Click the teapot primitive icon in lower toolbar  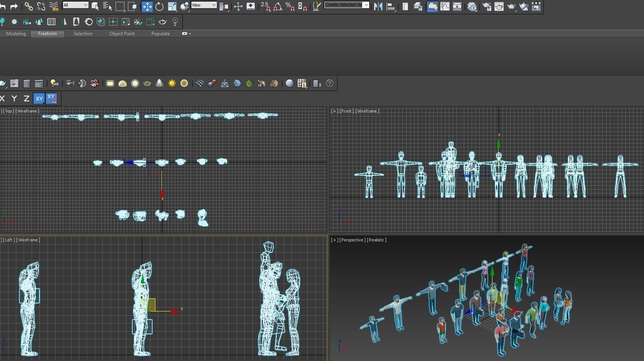tap(147, 83)
